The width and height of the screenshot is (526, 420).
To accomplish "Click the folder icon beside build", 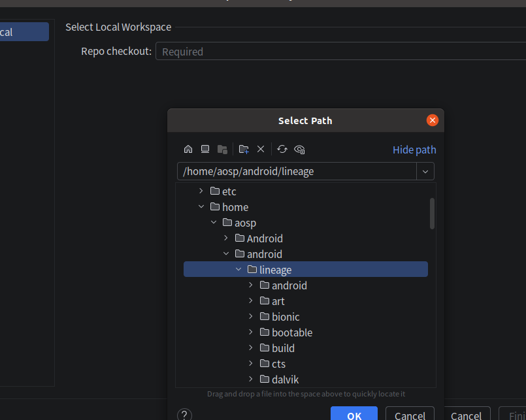I will pos(265,348).
